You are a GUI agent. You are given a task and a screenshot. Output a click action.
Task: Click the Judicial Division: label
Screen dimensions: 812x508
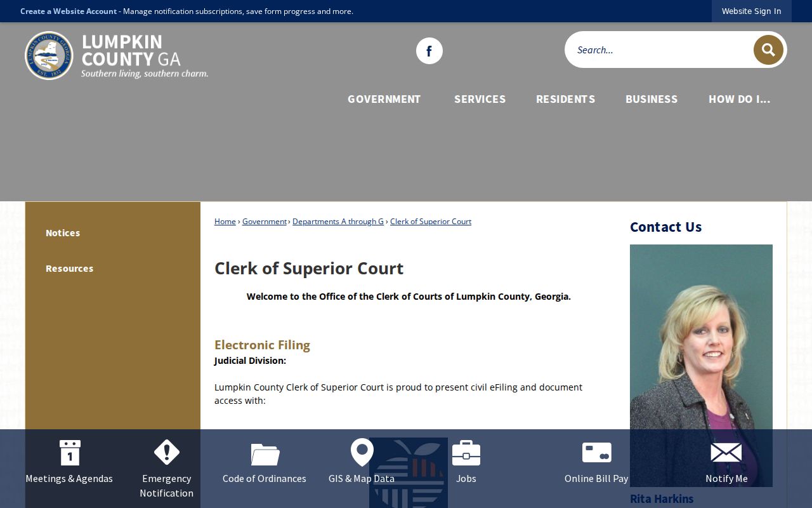point(250,361)
